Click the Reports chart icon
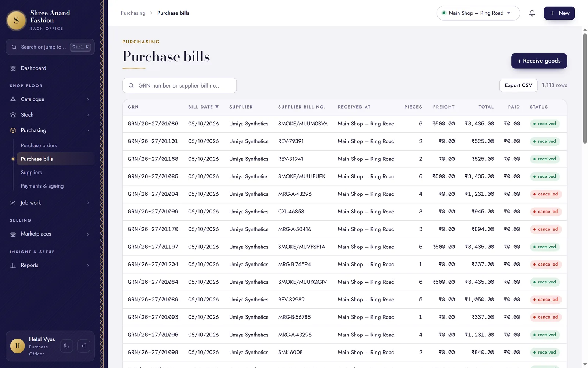Viewport: 588px width, 368px height. pos(13,265)
